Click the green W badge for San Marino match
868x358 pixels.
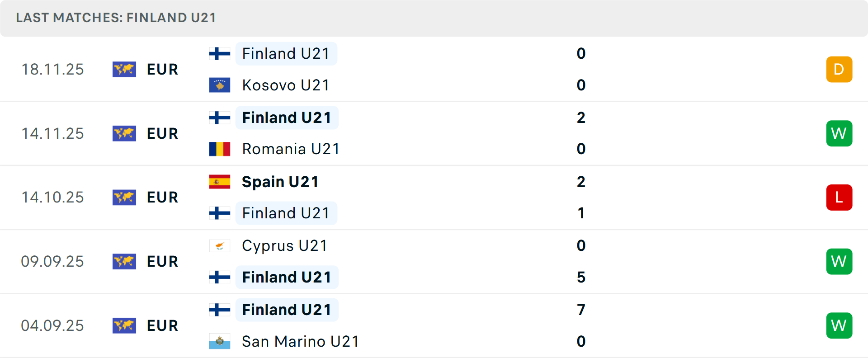tap(839, 325)
